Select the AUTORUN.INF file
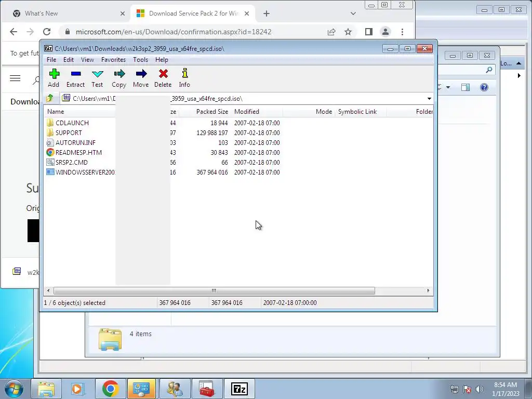 point(75,142)
